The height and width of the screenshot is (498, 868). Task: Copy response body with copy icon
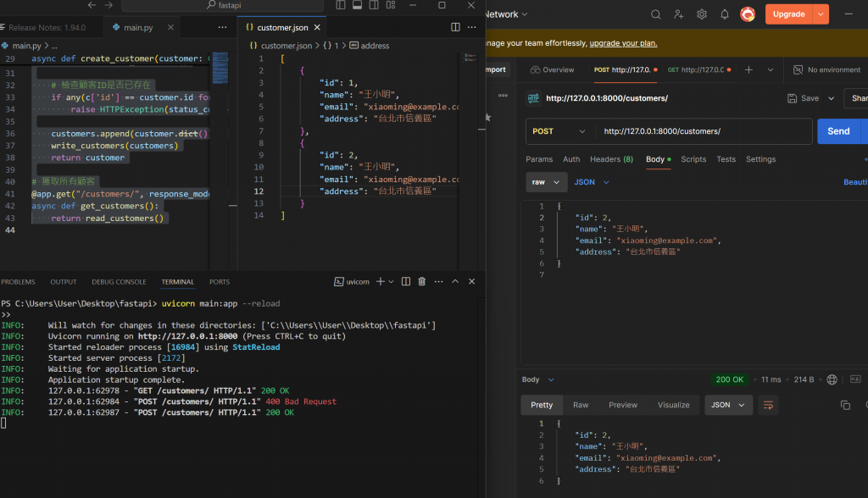pyautogui.click(x=845, y=405)
